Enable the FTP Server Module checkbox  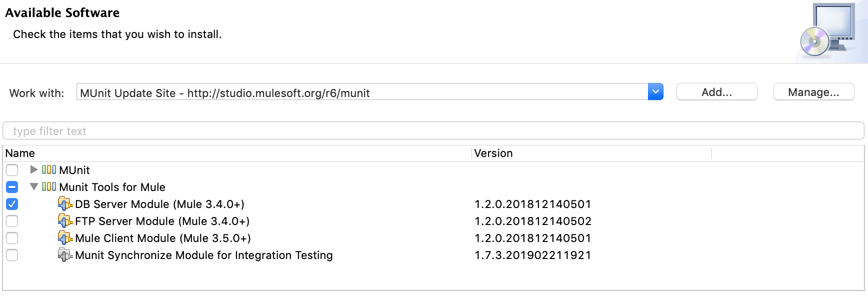[x=12, y=221]
